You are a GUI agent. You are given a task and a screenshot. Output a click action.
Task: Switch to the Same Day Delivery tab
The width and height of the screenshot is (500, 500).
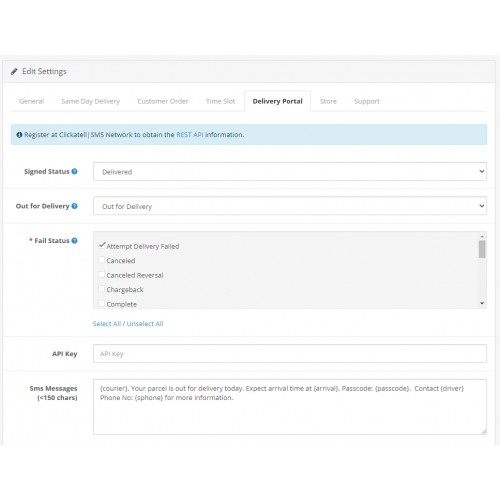pyautogui.click(x=91, y=101)
